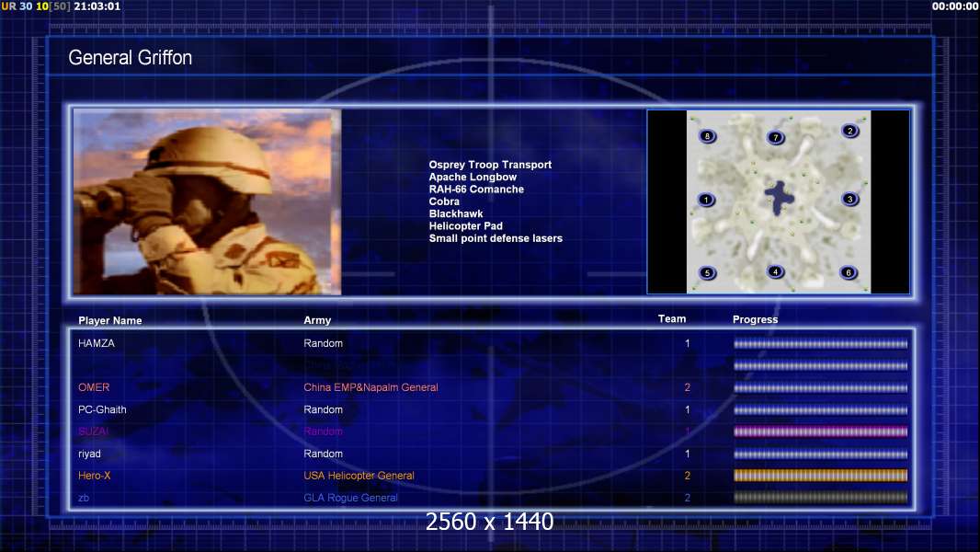Click start position marker 7 on minimap
The height and width of the screenshot is (552, 980).
[776, 137]
